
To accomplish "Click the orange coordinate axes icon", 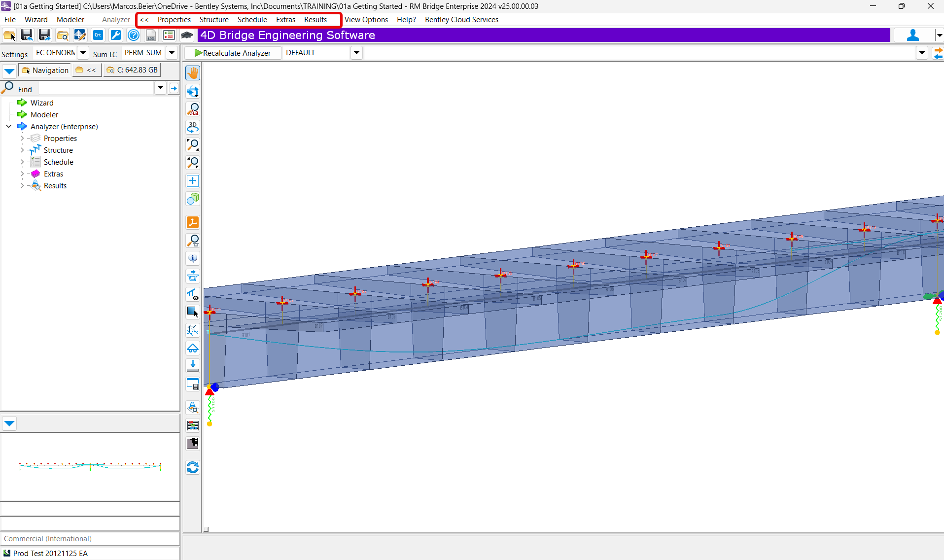I will click(193, 223).
